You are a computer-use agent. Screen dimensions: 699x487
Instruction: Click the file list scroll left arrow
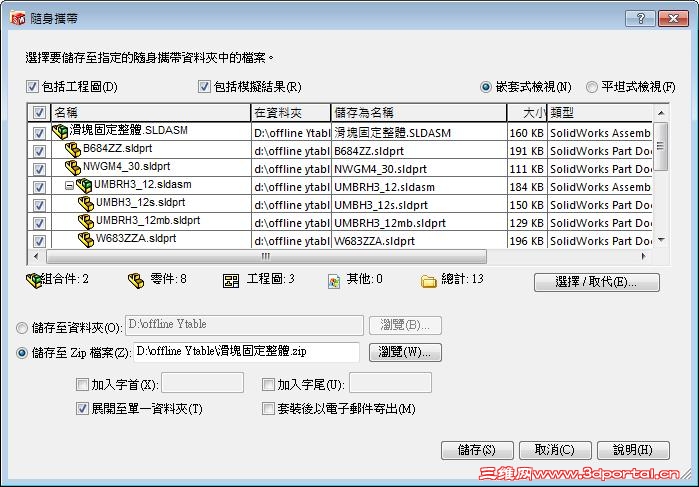(x=36, y=256)
